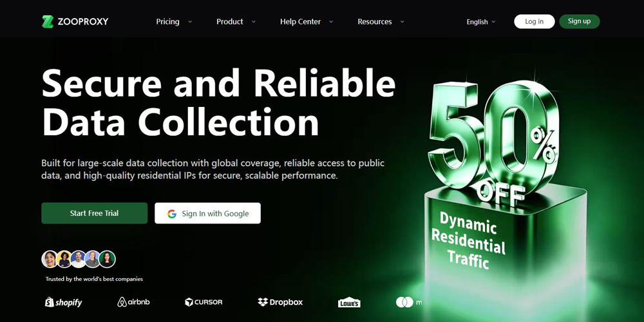Click the Sign up button
Viewport: 644px width, 322px height.
[x=580, y=21]
